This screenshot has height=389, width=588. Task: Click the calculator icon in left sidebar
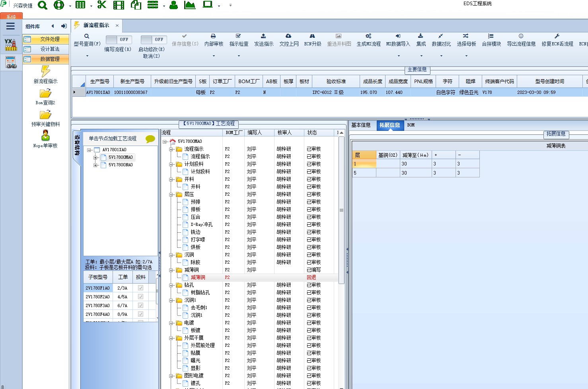[x=11, y=62]
